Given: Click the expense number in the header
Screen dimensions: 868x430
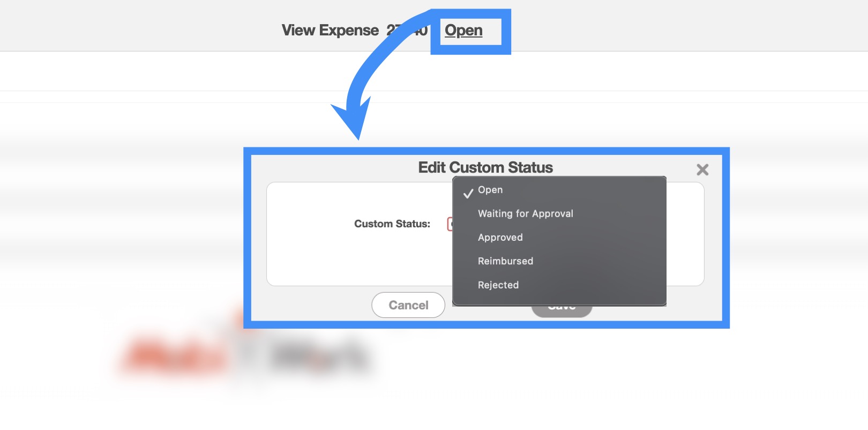Looking at the screenshot, I should coord(407,31).
